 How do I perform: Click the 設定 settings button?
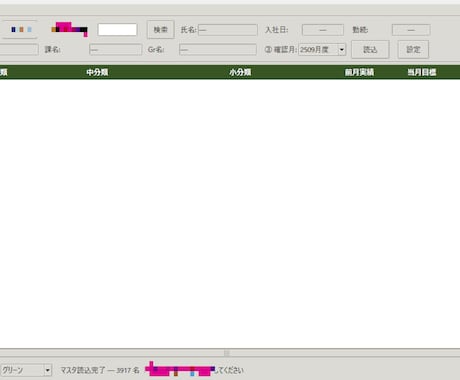413,50
